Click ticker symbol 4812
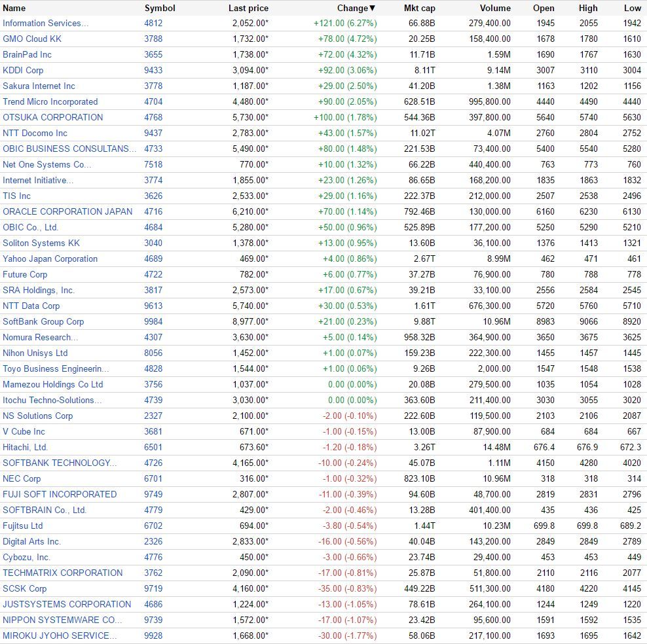 (x=153, y=24)
